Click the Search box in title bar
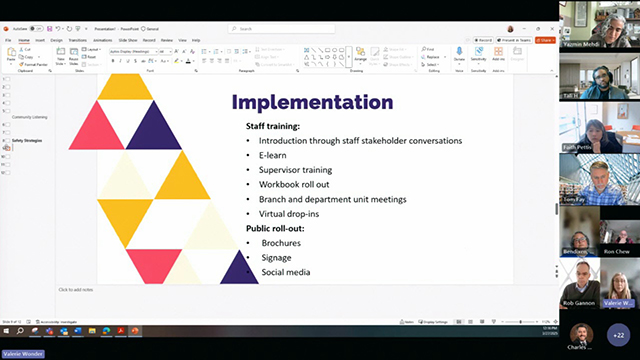This screenshot has height=360, width=640. 282,29
